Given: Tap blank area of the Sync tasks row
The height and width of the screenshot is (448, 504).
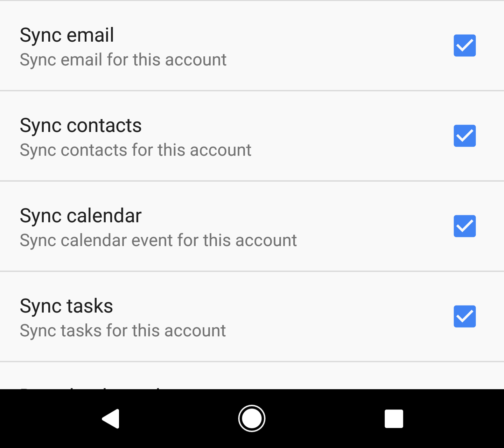Looking at the screenshot, I should (x=336, y=316).
